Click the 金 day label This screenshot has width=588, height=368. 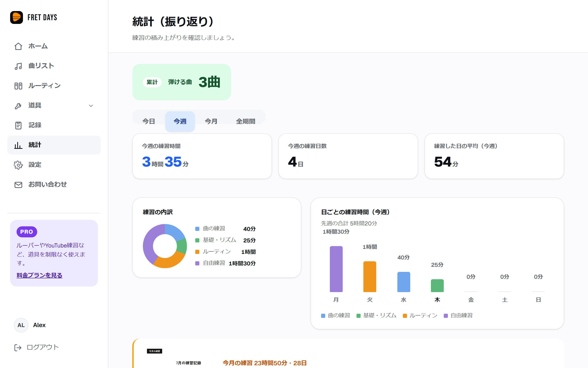pos(471,300)
